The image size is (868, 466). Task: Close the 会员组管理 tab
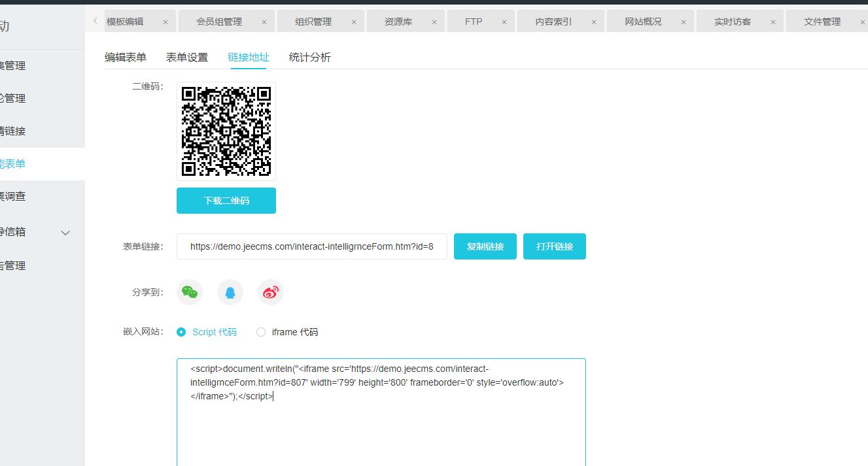[x=264, y=22]
